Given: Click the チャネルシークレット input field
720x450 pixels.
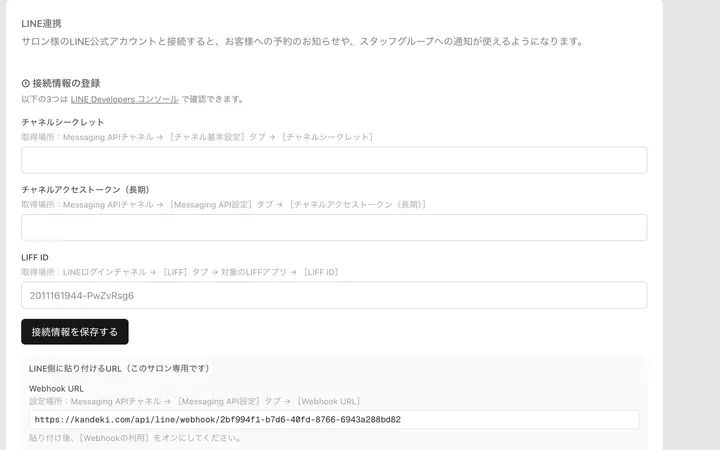Looking at the screenshot, I should point(334,160).
